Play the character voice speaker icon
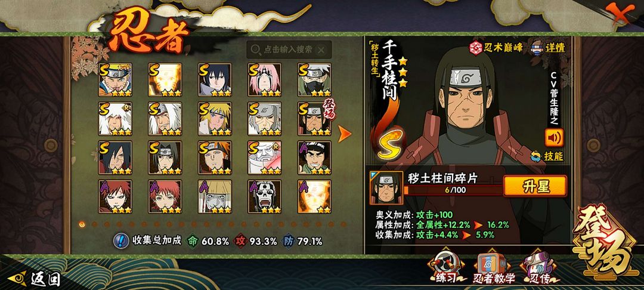 [554, 138]
